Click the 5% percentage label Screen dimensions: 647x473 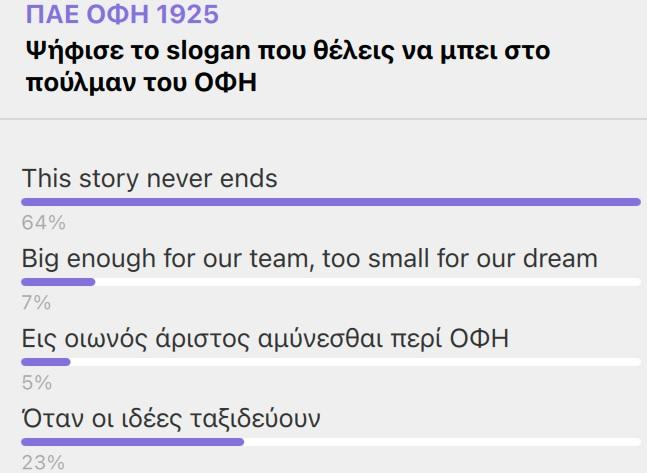37,383
